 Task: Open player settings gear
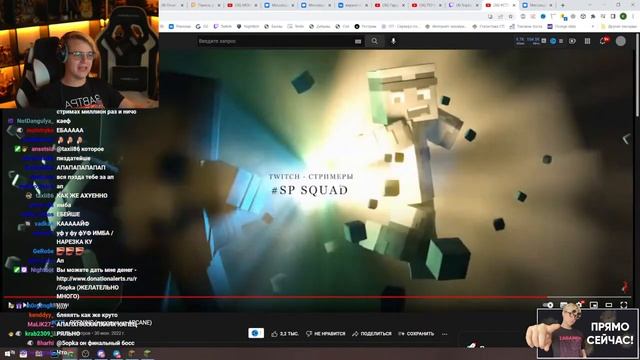pos(579,304)
